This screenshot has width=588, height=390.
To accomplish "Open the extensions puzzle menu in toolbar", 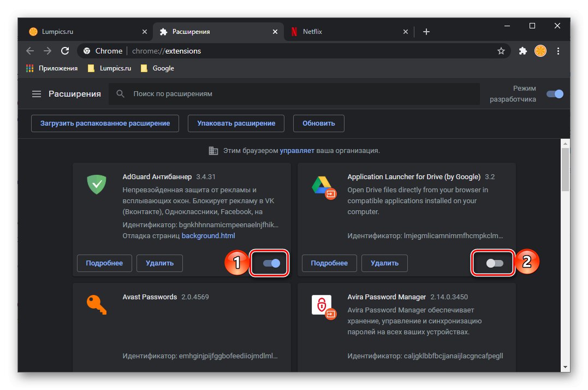I will click(522, 51).
